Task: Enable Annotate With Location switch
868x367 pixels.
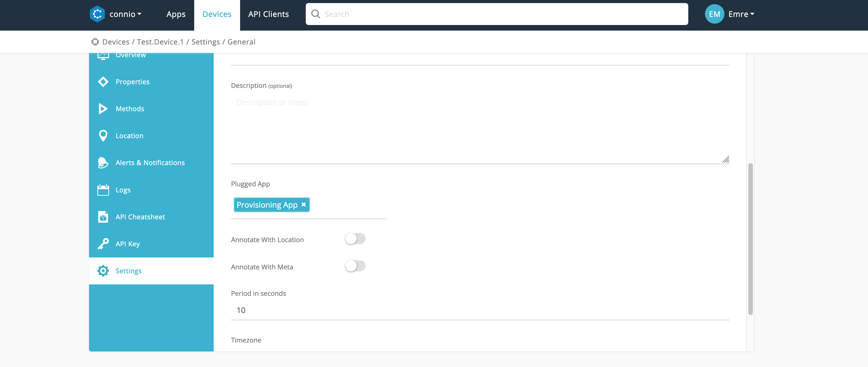Action: (355, 239)
